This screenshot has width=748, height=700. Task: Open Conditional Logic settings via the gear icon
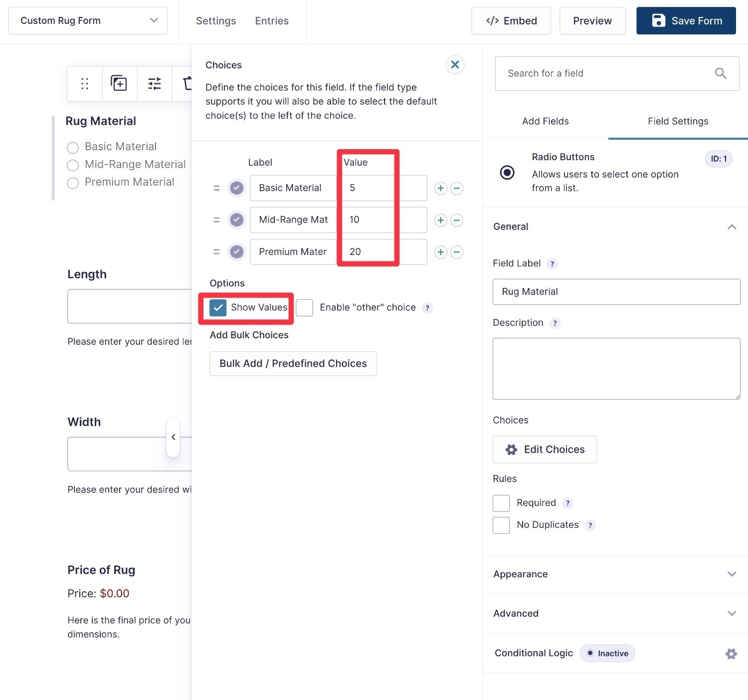[731, 653]
